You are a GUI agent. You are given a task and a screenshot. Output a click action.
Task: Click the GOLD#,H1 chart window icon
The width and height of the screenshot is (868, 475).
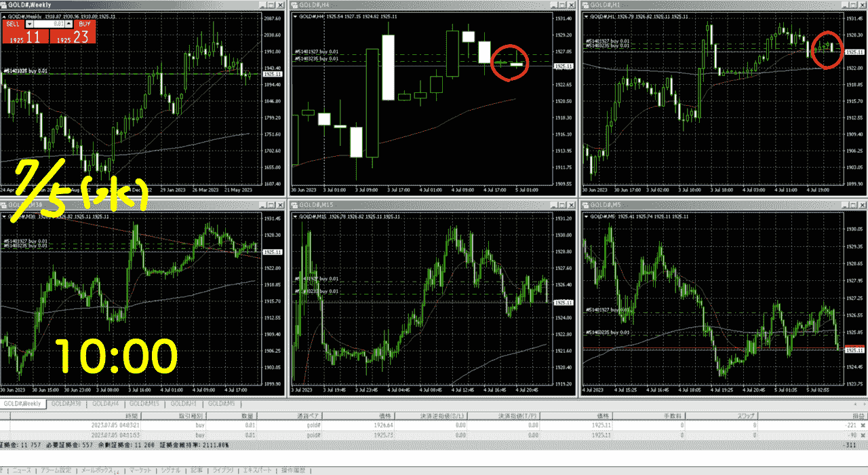coord(585,5)
